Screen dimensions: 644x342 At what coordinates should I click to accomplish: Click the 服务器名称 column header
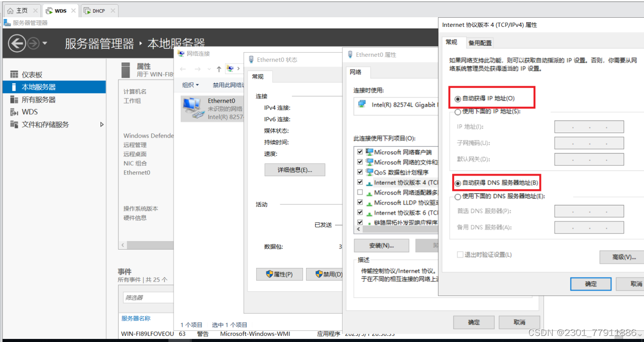(136, 318)
